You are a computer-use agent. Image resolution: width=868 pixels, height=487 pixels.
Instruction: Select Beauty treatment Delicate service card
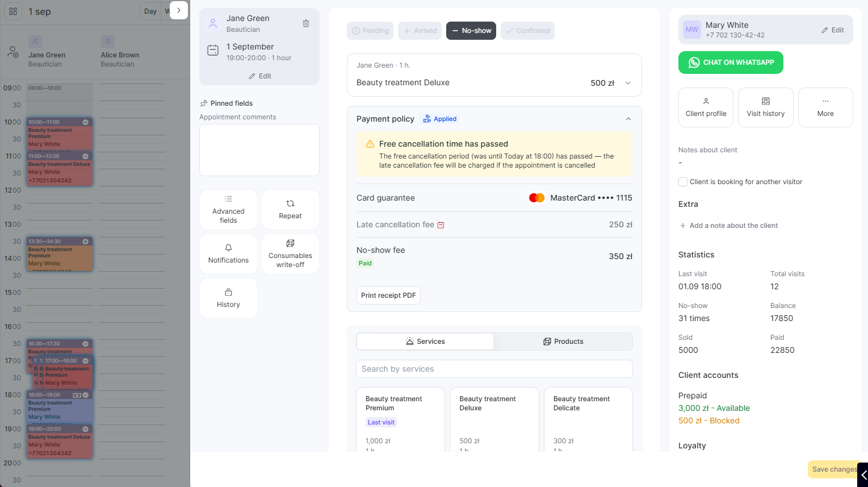tap(588, 419)
